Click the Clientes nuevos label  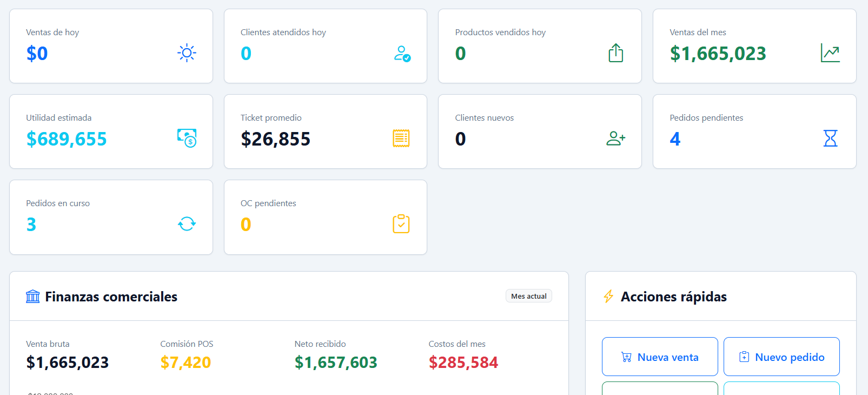coord(485,118)
